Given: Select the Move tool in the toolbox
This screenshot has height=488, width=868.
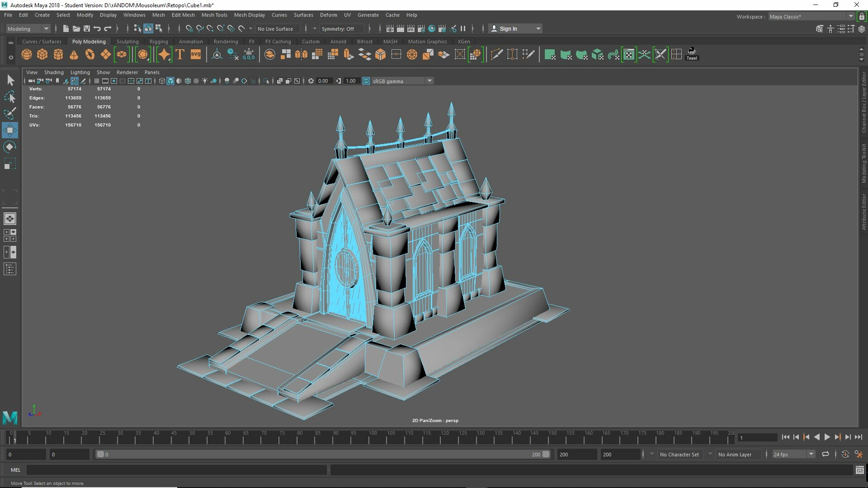Looking at the screenshot, I should pyautogui.click(x=9, y=130).
